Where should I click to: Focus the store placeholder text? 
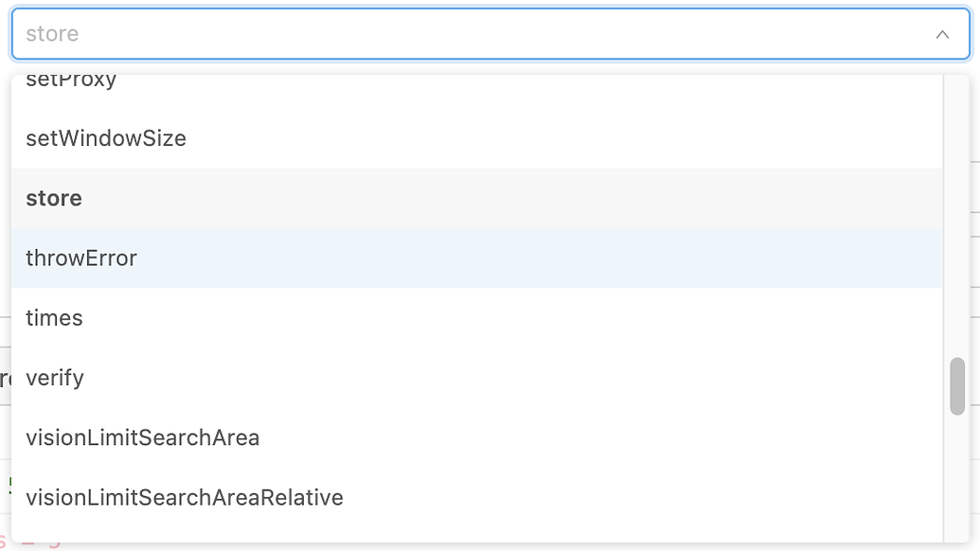pyautogui.click(x=53, y=34)
